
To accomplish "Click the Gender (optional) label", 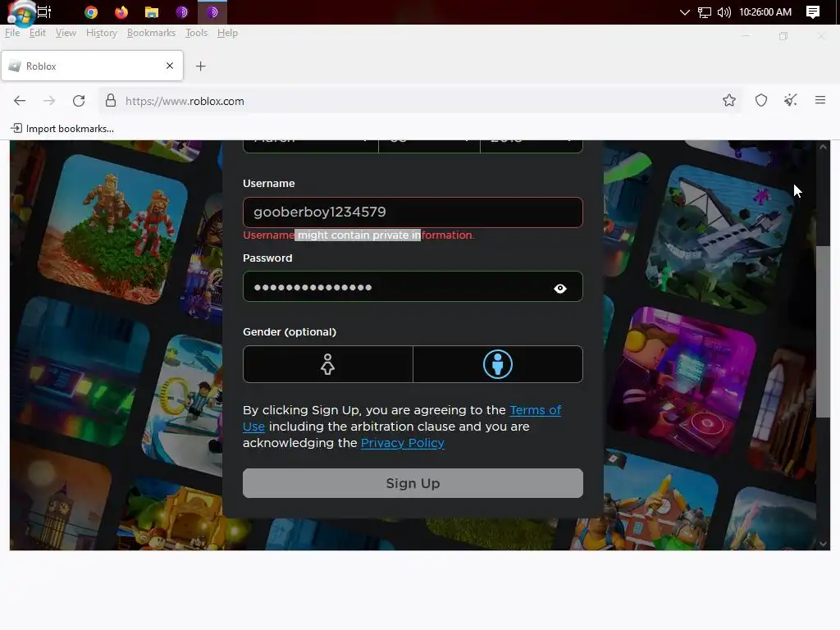I will coord(290,332).
